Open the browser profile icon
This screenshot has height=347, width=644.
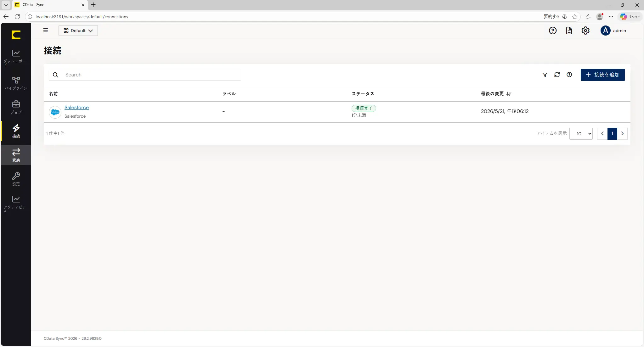click(x=600, y=17)
